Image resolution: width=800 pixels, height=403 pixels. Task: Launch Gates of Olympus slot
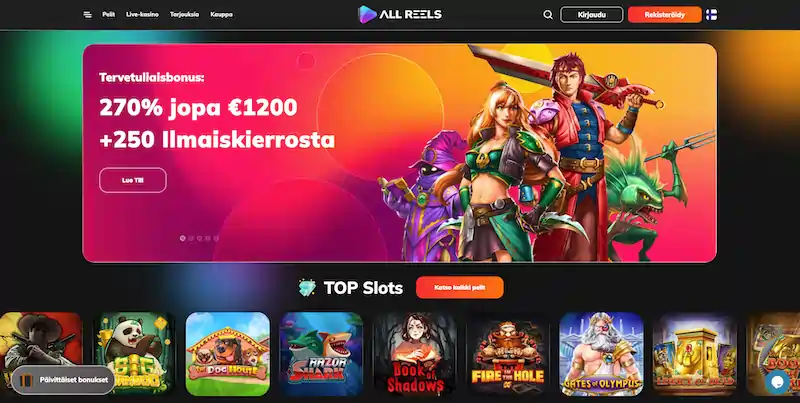[602, 354]
